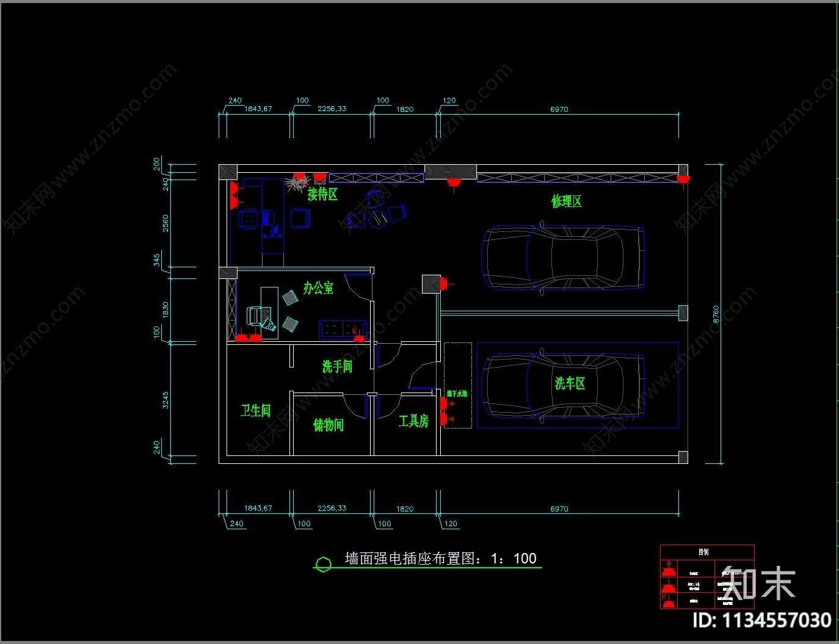The image size is (839, 644).
Task: Pick the K-marked socket in the office
Action: pos(358,336)
